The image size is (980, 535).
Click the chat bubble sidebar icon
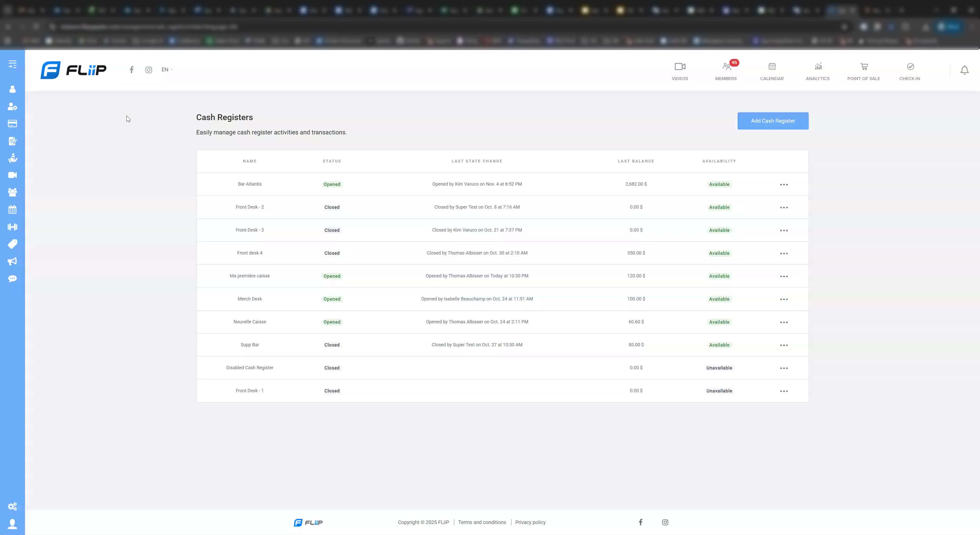pyautogui.click(x=13, y=279)
